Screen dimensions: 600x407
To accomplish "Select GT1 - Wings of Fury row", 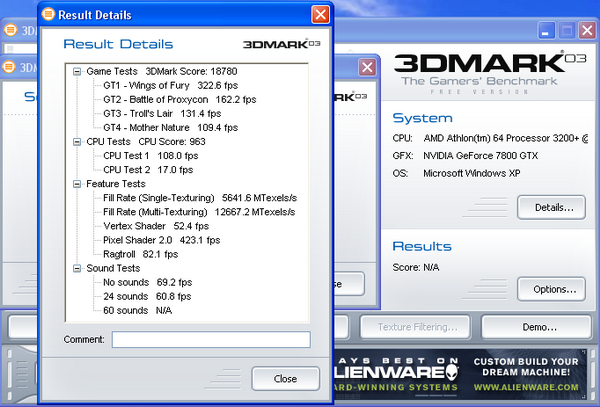I will click(170, 86).
